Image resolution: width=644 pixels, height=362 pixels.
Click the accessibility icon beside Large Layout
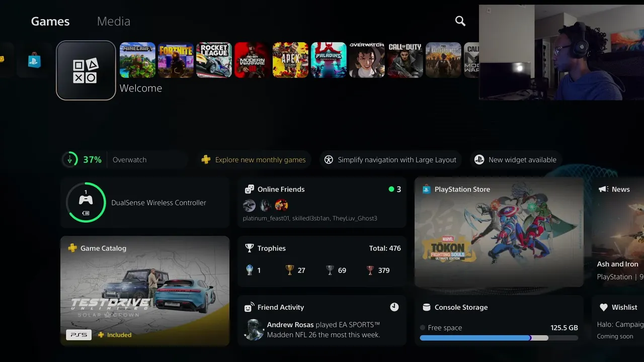(329, 160)
